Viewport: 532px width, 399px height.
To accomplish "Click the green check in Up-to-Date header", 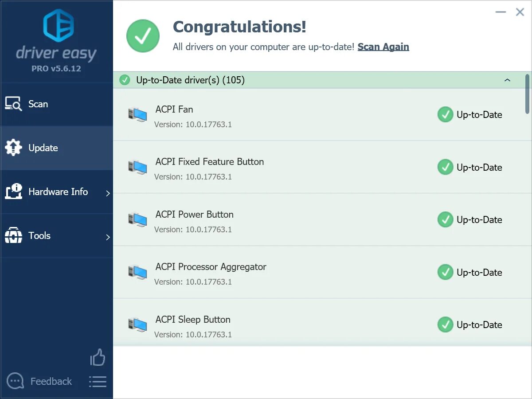I will point(125,80).
